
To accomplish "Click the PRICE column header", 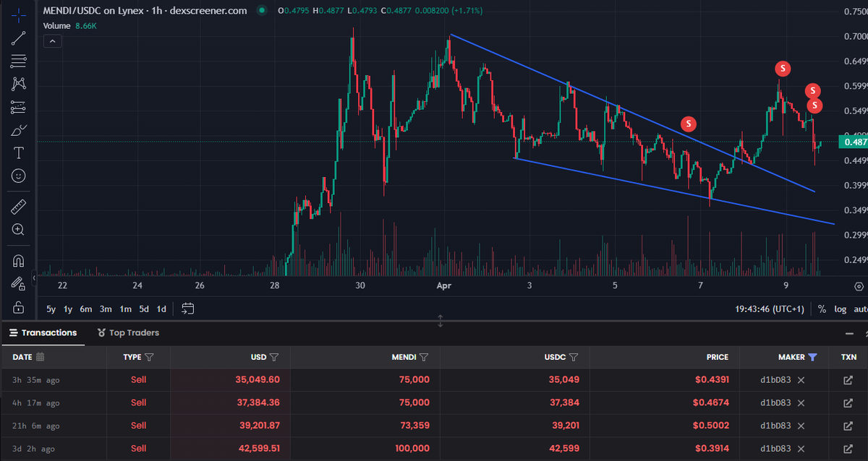I will point(718,357).
